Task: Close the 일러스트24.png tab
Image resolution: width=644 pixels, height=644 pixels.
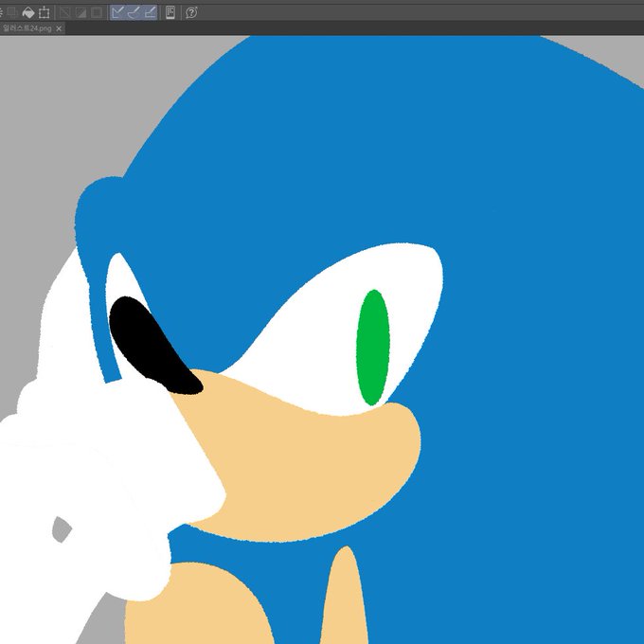Action: [x=59, y=28]
